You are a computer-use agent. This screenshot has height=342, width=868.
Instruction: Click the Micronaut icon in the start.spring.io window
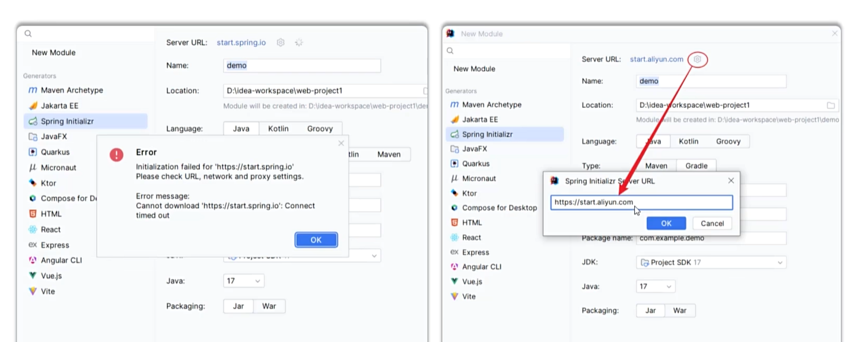(x=33, y=168)
